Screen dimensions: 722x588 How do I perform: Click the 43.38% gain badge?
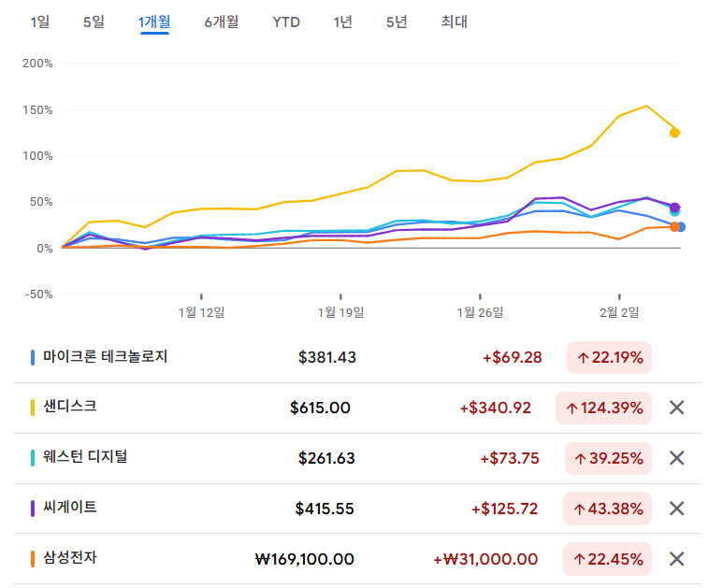click(607, 509)
